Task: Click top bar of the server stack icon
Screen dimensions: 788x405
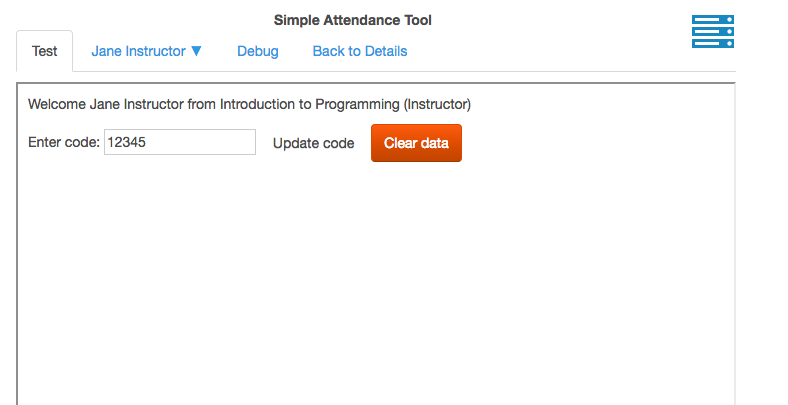Action: [x=713, y=20]
